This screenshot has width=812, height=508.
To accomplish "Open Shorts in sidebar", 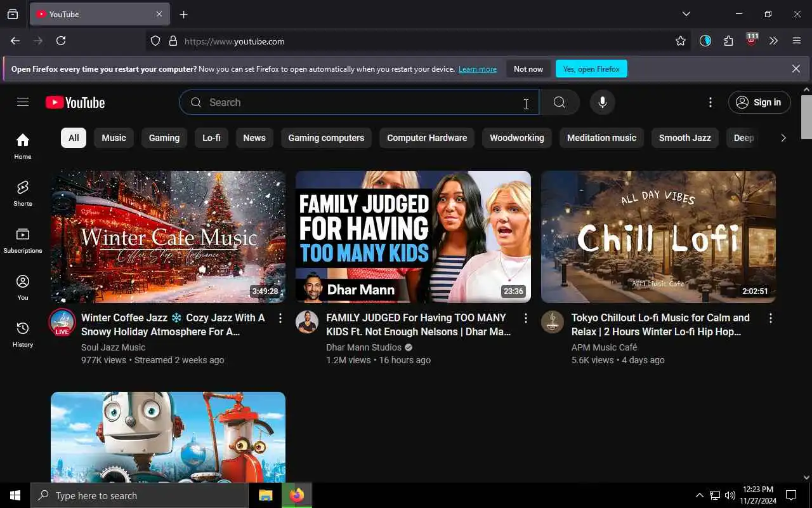I will [23, 193].
